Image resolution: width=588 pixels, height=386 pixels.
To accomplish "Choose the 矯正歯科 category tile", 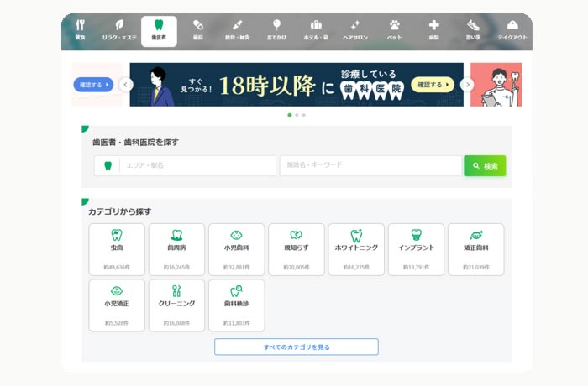I will pos(475,249).
